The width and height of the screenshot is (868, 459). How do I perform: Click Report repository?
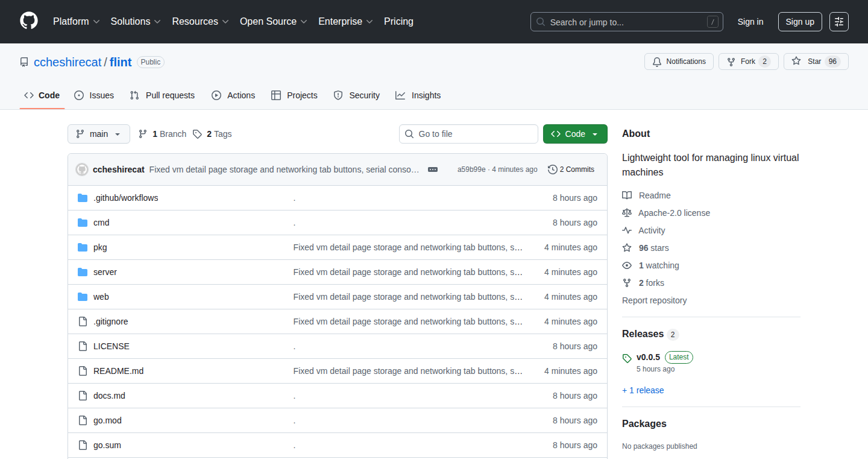tap(654, 300)
